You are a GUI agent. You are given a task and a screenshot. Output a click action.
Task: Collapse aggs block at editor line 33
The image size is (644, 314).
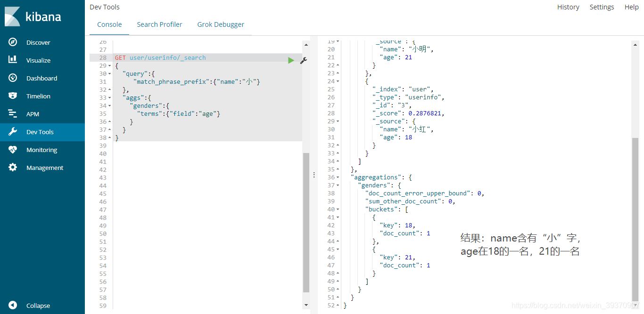tap(110, 98)
